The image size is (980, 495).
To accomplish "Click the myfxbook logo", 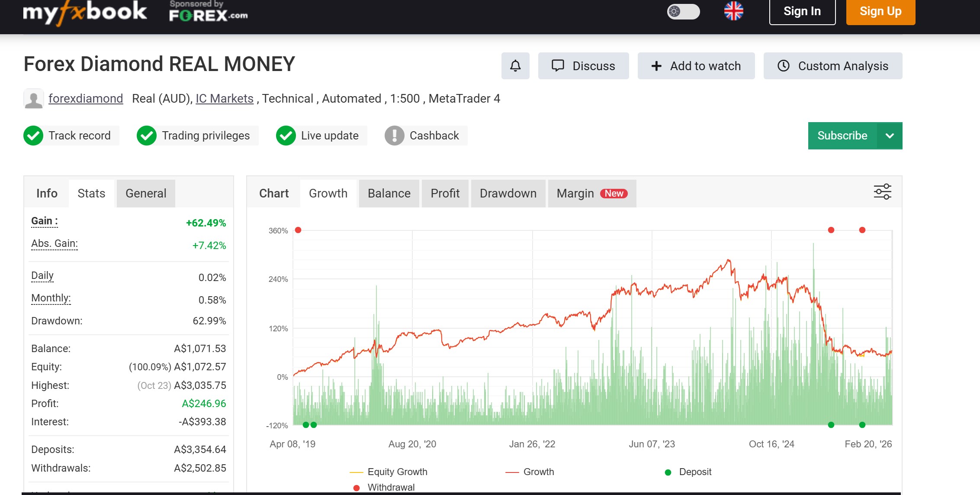I will [85, 12].
